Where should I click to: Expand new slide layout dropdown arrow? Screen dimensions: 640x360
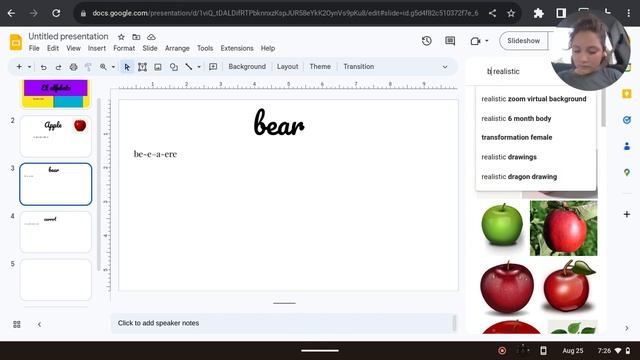[x=29, y=67]
